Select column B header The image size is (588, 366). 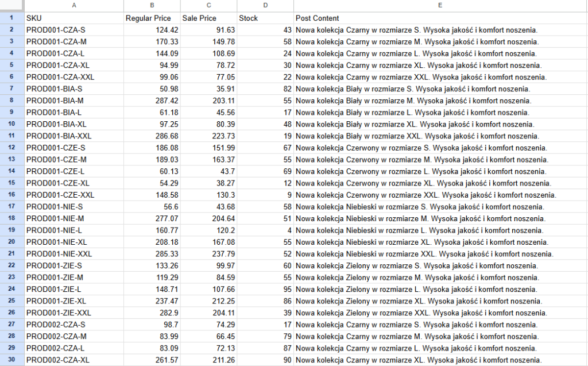[152, 6]
